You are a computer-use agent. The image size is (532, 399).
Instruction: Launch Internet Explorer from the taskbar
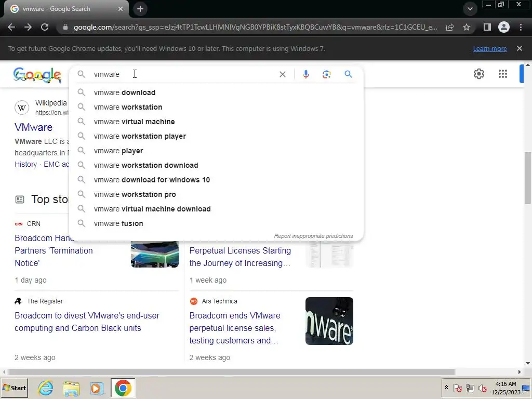click(46, 388)
